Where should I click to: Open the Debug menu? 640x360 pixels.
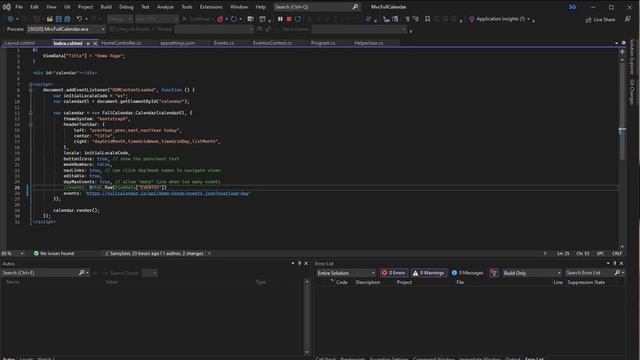point(126,7)
